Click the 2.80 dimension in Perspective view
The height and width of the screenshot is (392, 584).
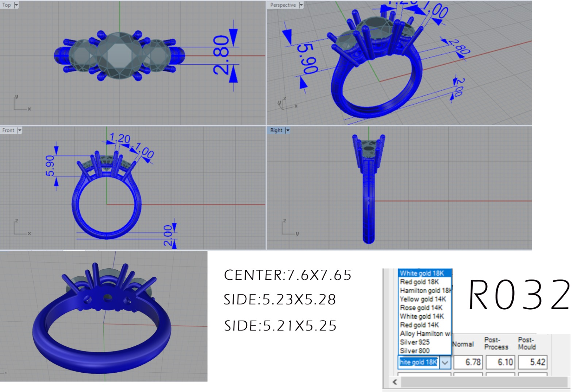459,47
